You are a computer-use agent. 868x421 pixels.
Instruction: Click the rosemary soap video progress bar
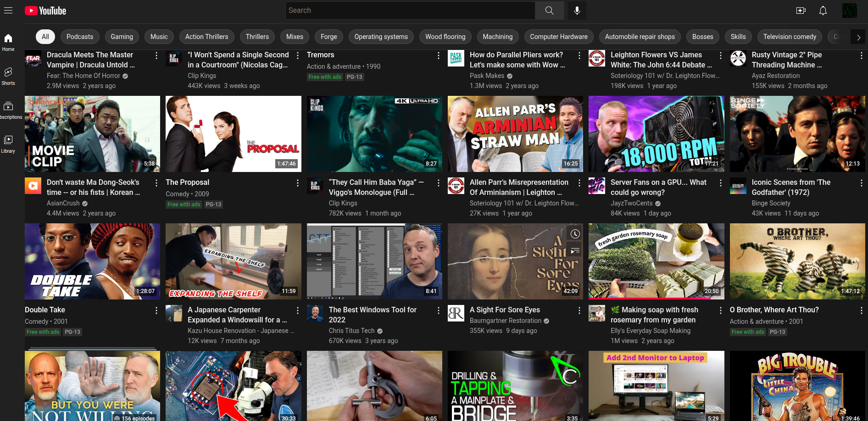656,299
